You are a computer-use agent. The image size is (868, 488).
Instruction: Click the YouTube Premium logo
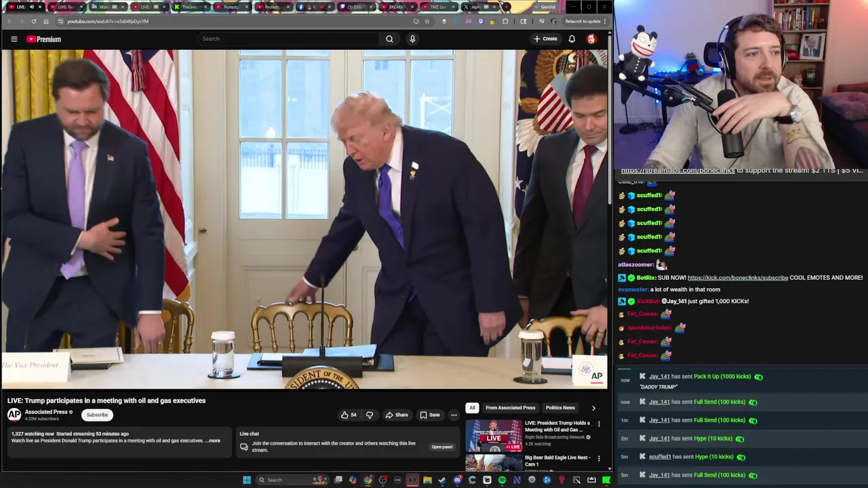44,39
